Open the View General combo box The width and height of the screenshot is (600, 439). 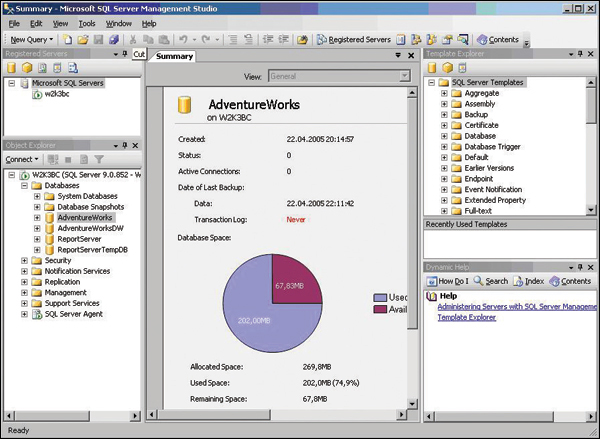point(339,76)
